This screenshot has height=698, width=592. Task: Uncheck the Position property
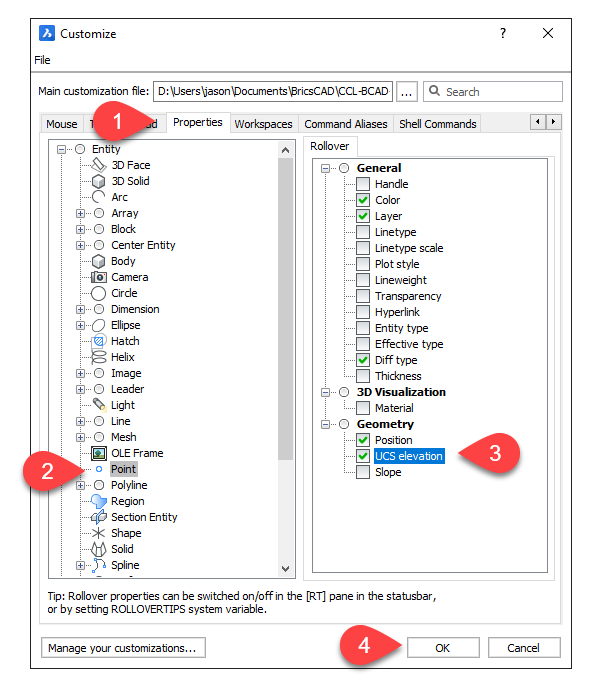coord(363,440)
